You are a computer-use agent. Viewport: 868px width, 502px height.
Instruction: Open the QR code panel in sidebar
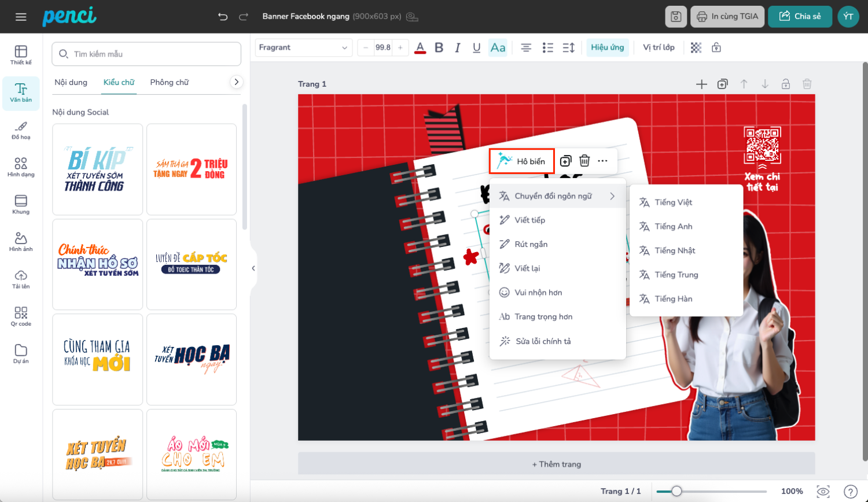[21, 316]
